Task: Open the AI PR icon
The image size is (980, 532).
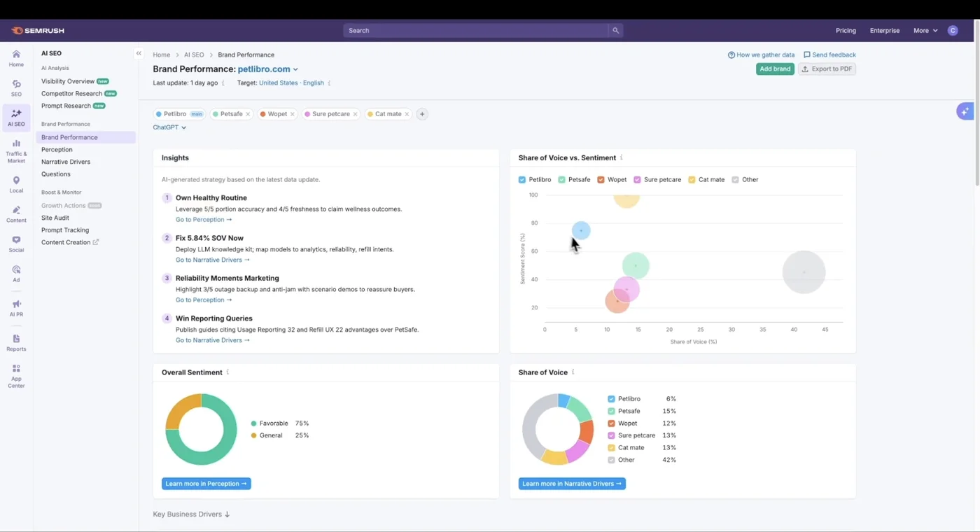Action: (16, 304)
